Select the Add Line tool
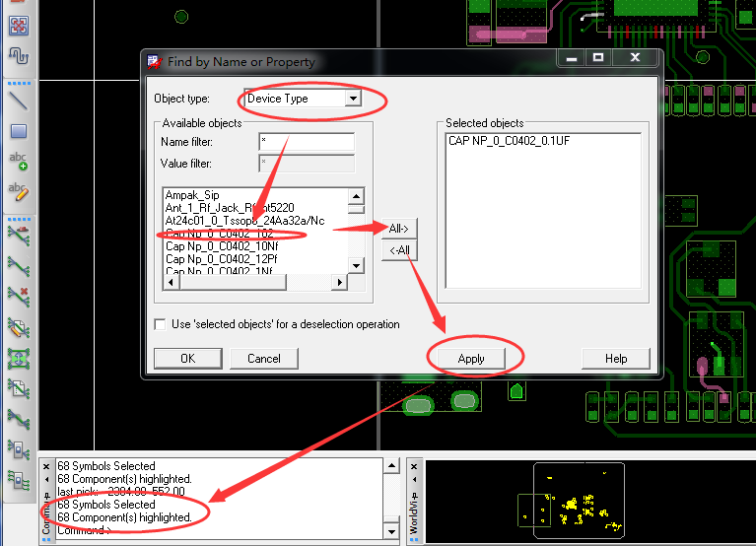 [19, 101]
